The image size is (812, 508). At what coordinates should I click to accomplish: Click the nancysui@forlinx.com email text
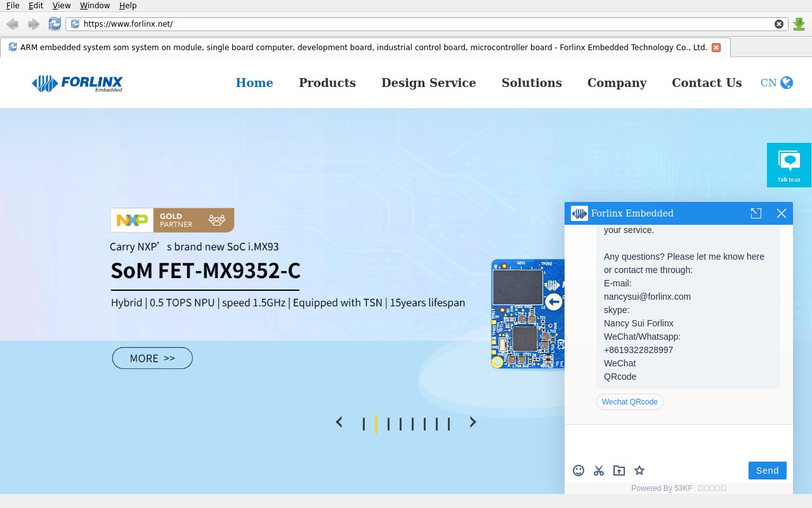point(647,297)
